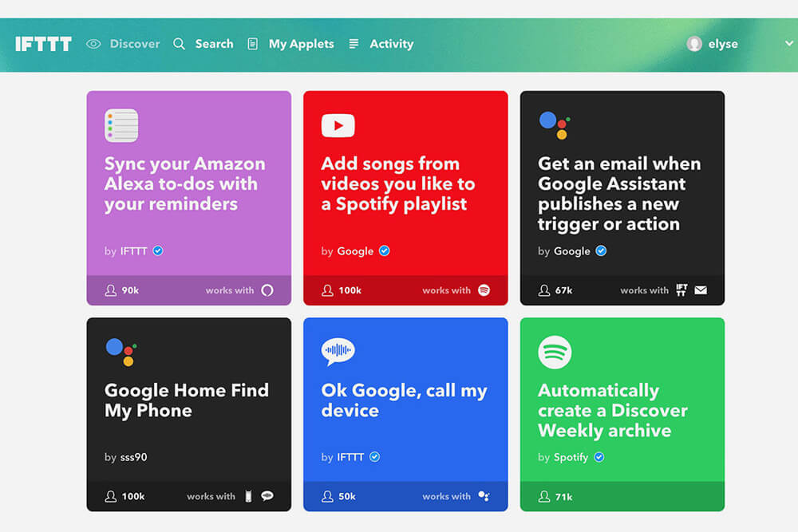This screenshot has width=798, height=532.
Task: Click the speech bubble icon on the Ok Google applet
Action: (338, 351)
